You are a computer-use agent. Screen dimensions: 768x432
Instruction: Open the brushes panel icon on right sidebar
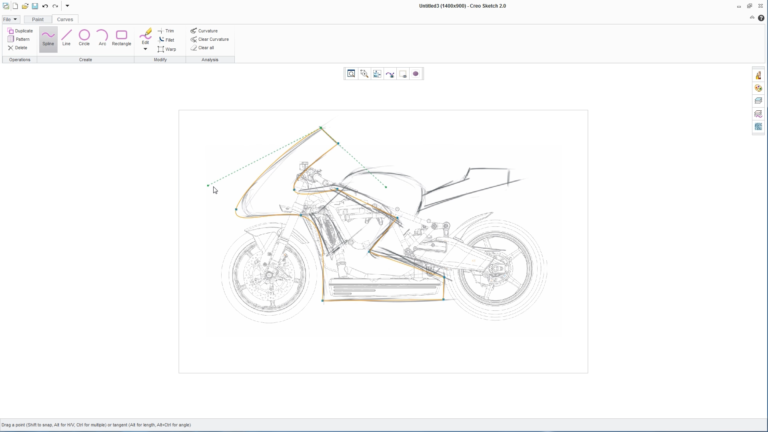tap(758, 75)
